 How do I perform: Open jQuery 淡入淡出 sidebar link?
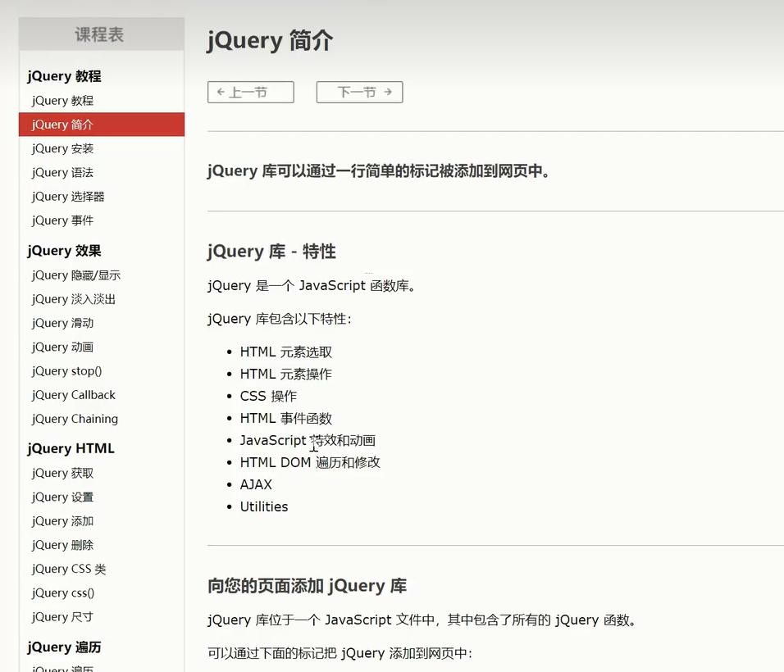[74, 299]
